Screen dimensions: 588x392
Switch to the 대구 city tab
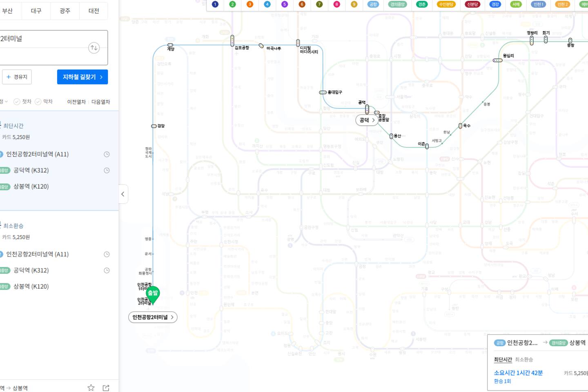coord(36,11)
